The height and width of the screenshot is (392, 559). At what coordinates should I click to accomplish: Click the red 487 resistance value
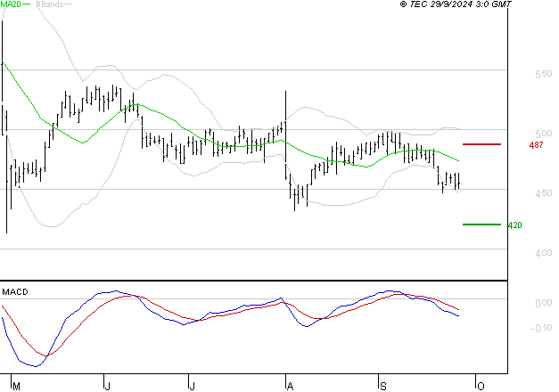(536, 144)
